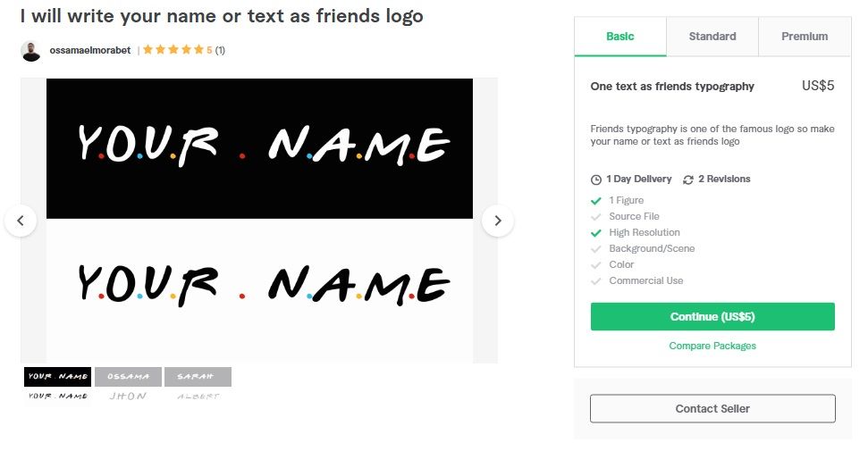Screen dimensions: 868x451
Task: Click the green checkmark beside High Resolution
Action: coord(596,233)
